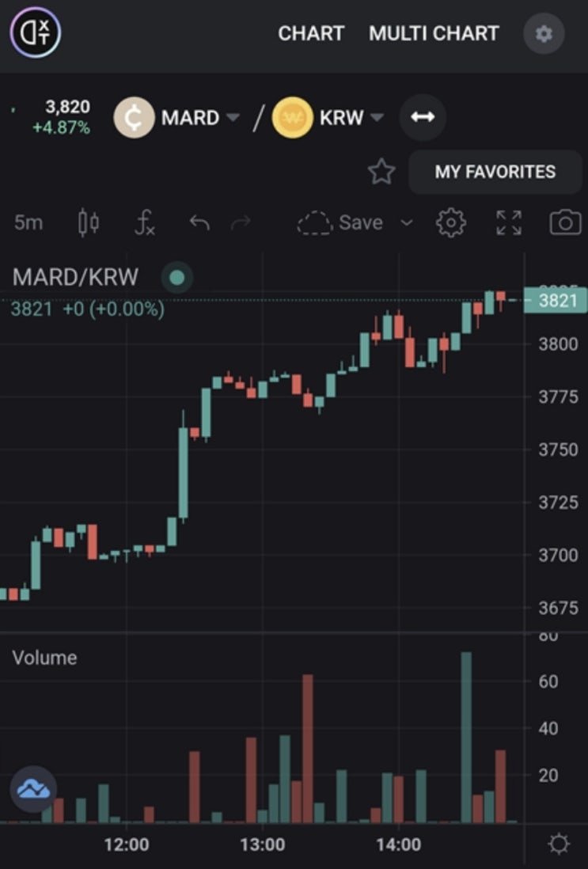Expand the MARD base currency dropdown
Image resolution: width=588 pixels, height=869 pixels.
(233, 117)
